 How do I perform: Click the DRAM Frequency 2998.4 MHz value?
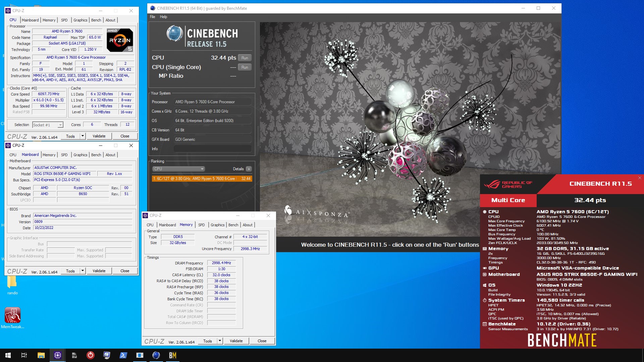(x=221, y=263)
